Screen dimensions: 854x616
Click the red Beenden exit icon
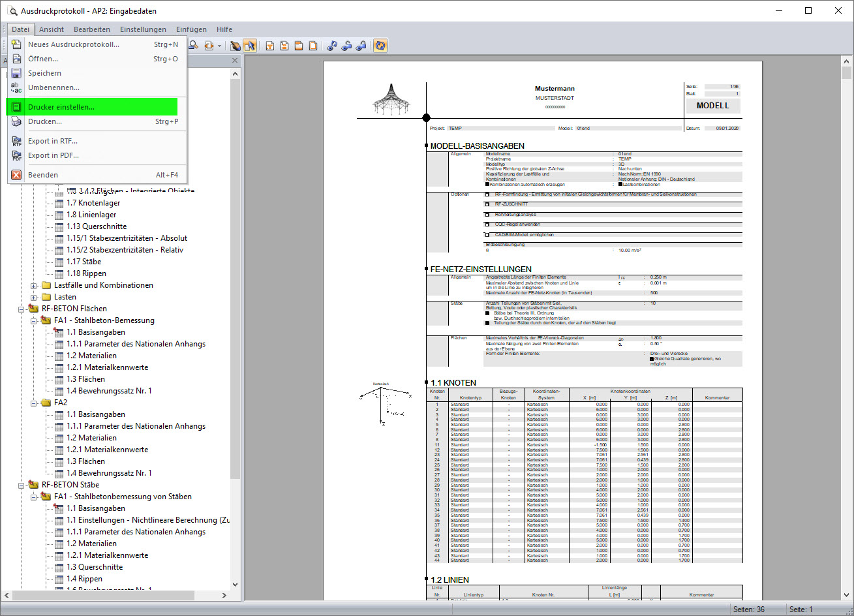(16, 175)
